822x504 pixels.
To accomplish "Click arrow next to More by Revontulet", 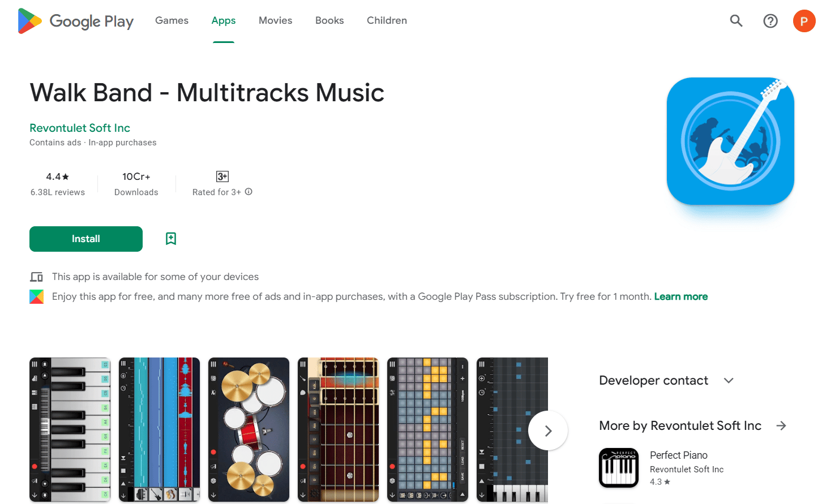I will click(x=781, y=425).
